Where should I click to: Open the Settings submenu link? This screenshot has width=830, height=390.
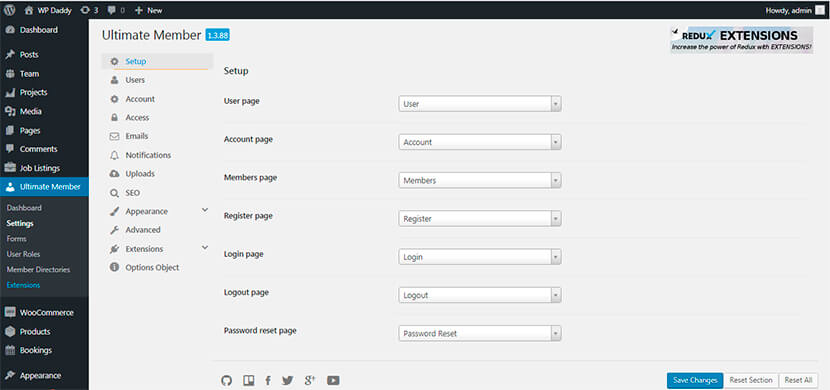point(20,223)
